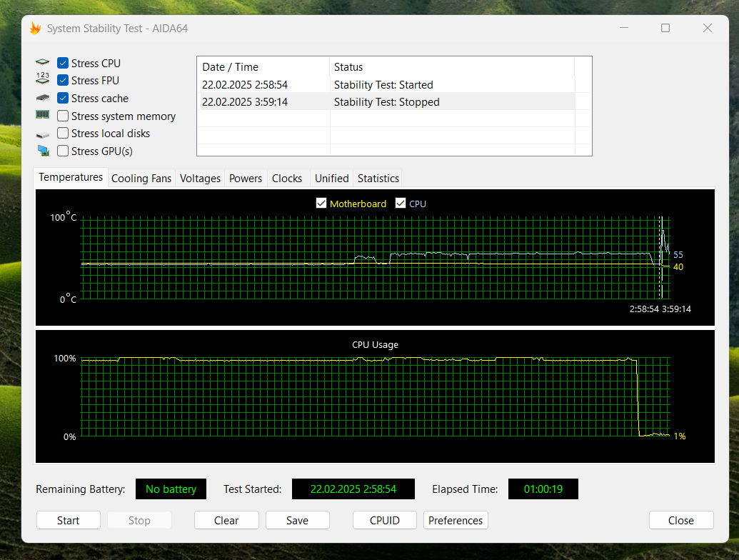Uncheck the Stress FPU checkbox
The height and width of the screenshot is (560, 739).
(x=63, y=81)
